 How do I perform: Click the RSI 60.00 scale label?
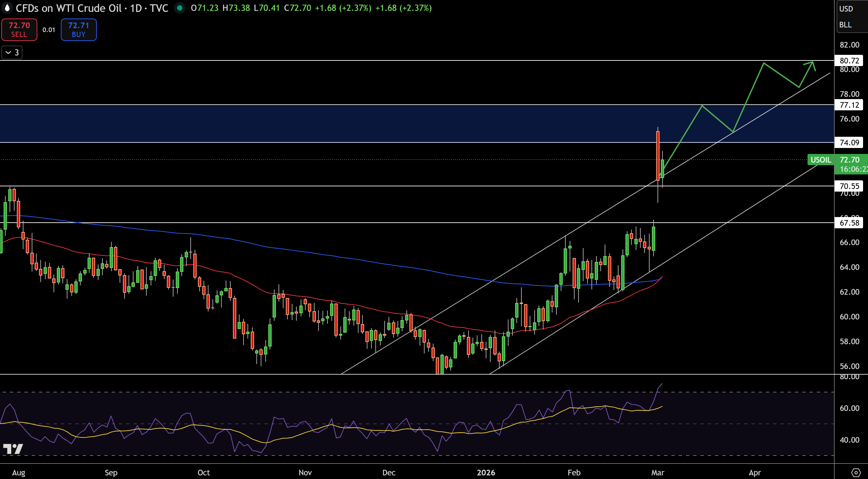tap(849, 408)
